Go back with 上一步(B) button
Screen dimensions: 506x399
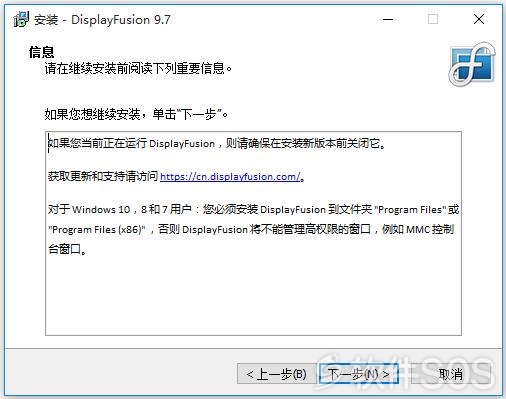tap(276, 374)
